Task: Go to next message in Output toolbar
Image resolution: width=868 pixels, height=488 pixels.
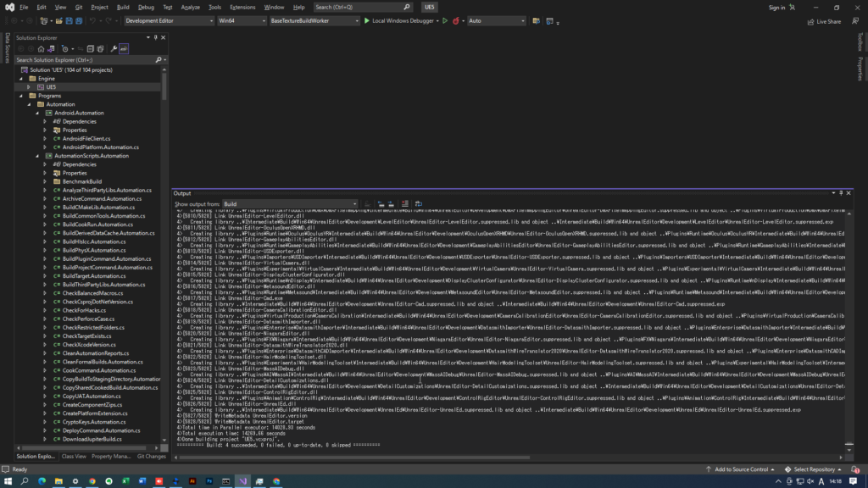Action: click(x=391, y=203)
